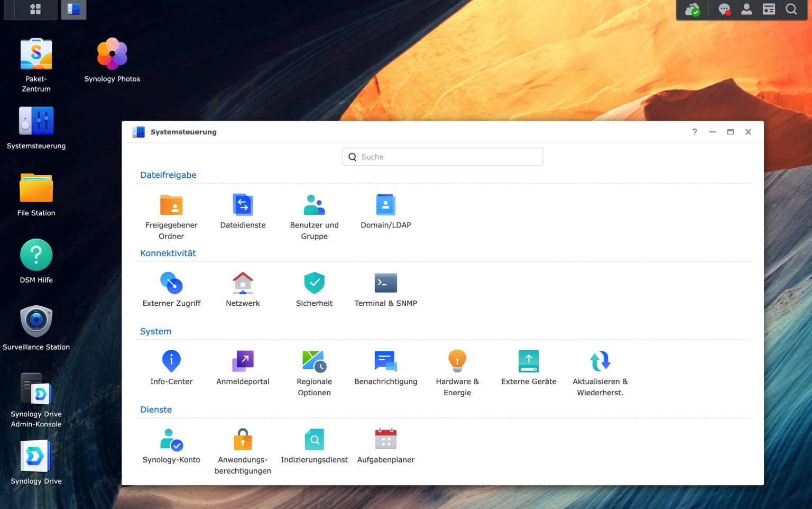The image size is (812, 509).
Task: Open Indizierungsdienst settings
Action: (x=314, y=447)
